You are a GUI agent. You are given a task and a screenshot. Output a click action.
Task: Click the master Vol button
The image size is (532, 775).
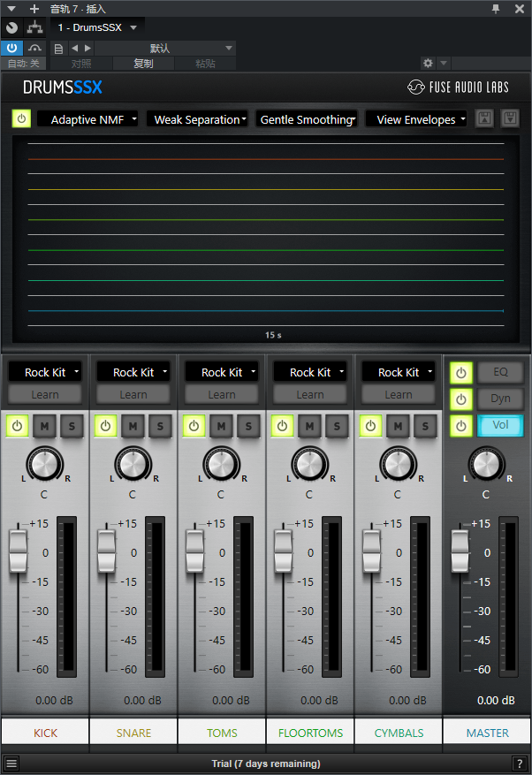pos(500,425)
